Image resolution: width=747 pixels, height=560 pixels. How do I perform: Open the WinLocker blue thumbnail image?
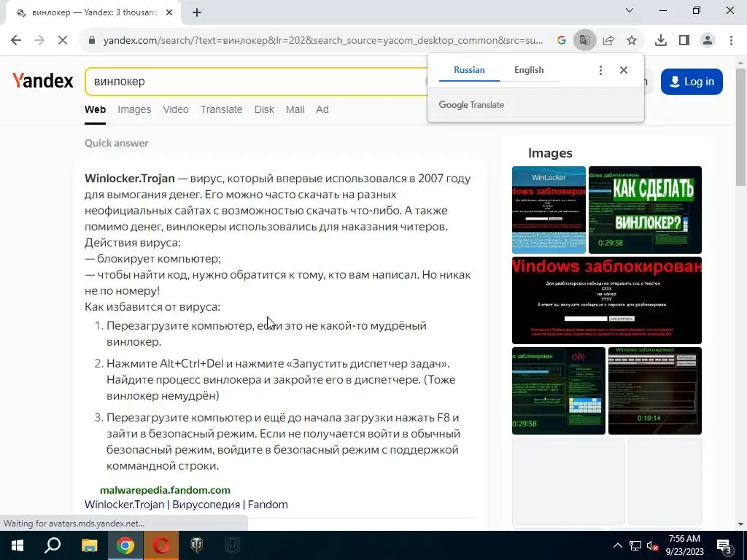point(549,209)
